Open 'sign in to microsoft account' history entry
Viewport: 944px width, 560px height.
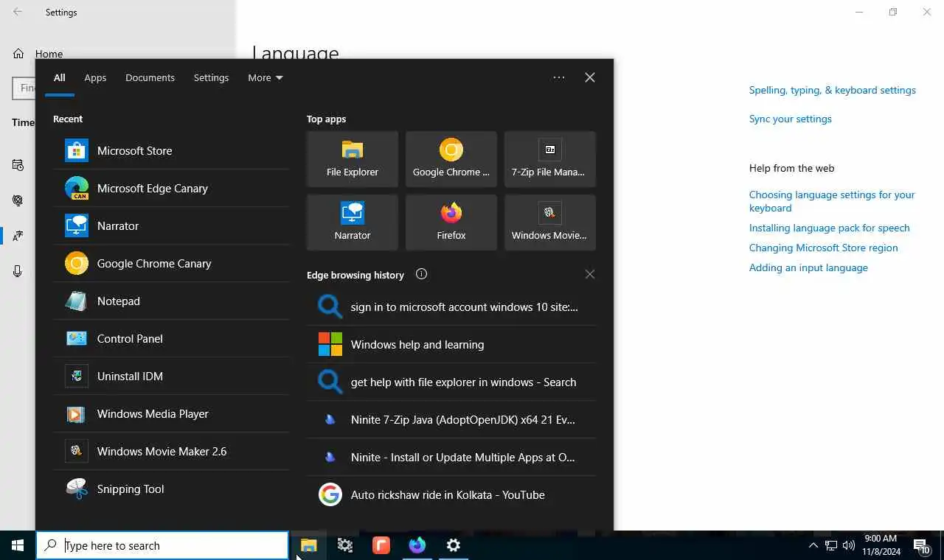pos(451,307)
